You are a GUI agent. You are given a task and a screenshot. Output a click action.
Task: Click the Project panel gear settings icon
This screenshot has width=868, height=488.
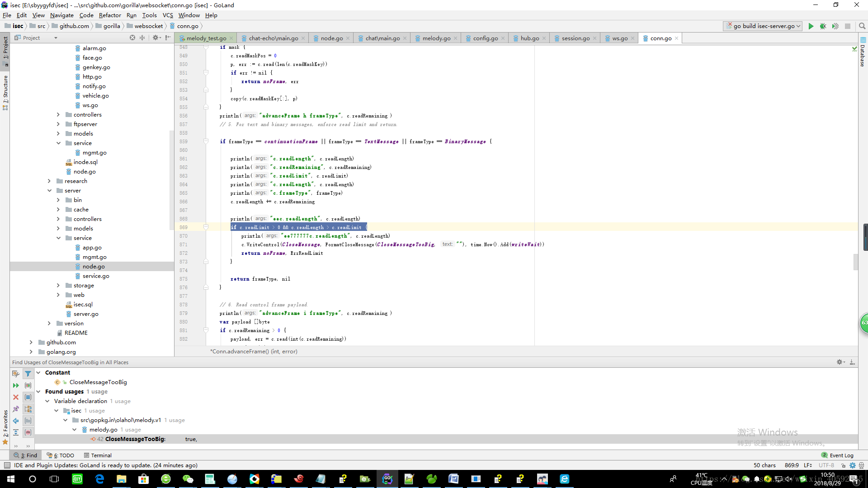coord(156,38)
